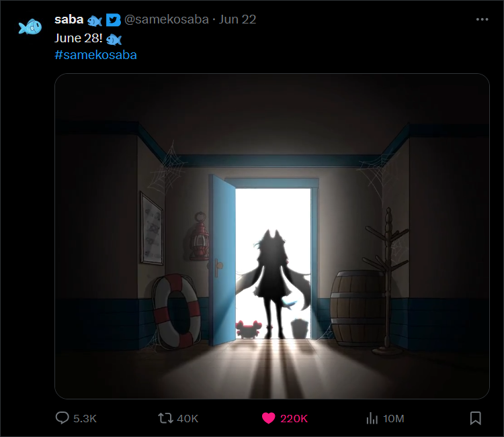Open the #samekosaba hashtag link
This screenshot has height=437, width=504.
coord(96,55)
